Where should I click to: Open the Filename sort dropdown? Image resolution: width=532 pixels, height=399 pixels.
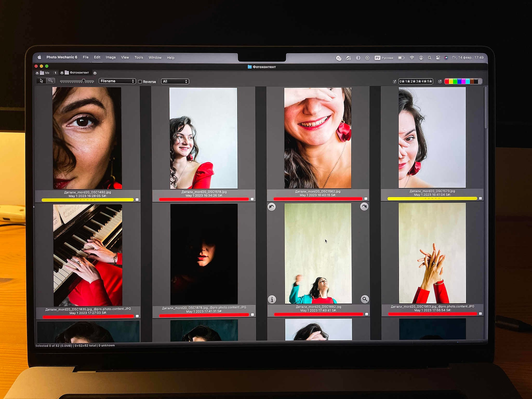pos(117,81)
